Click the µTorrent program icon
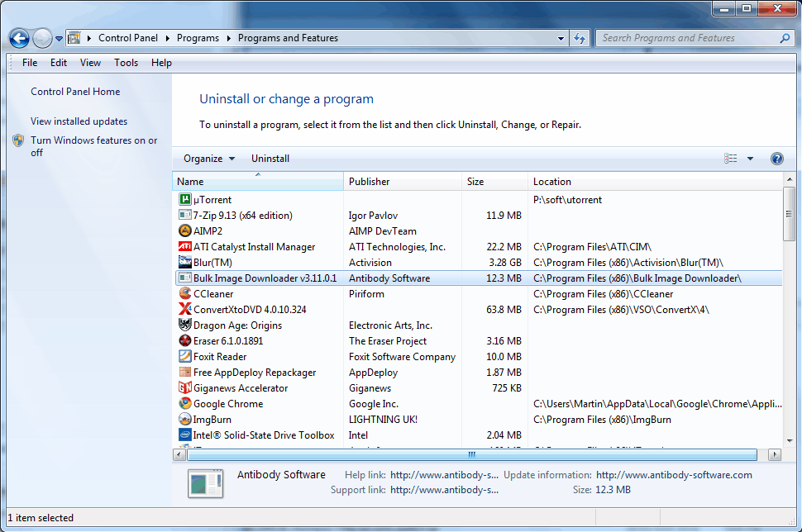 point(185,199)
